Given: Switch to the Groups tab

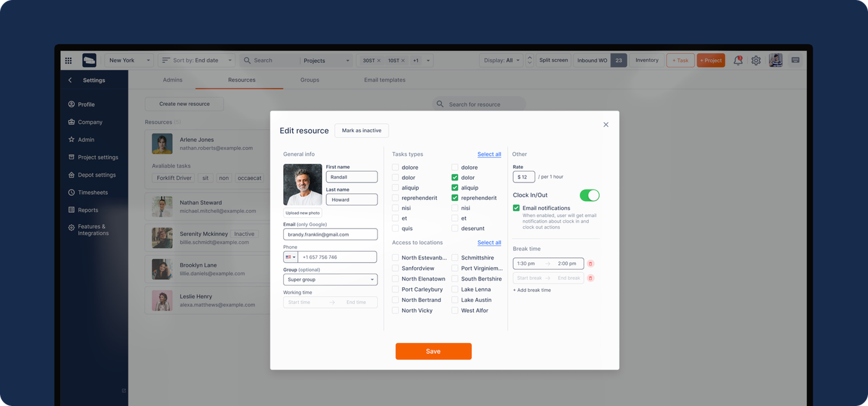Looking at the screenshot, I should click(x=309, y=80).
